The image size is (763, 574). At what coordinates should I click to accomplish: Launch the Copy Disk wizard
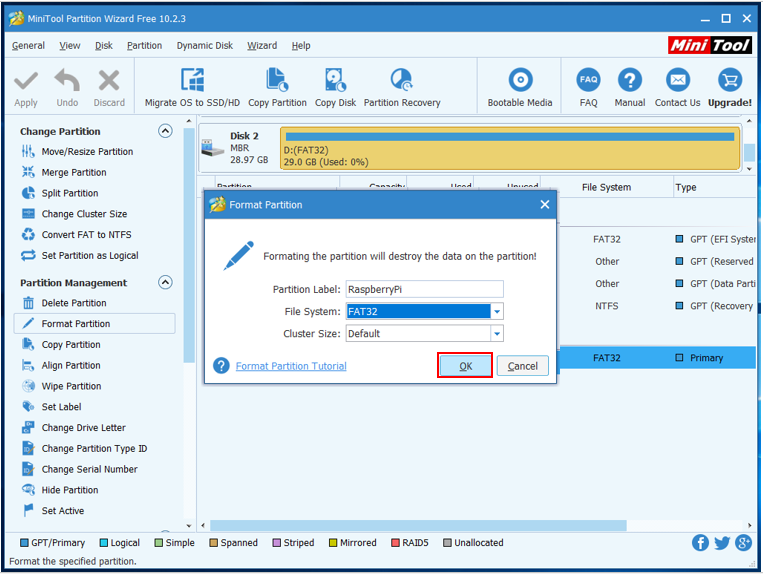coord(335,88)
